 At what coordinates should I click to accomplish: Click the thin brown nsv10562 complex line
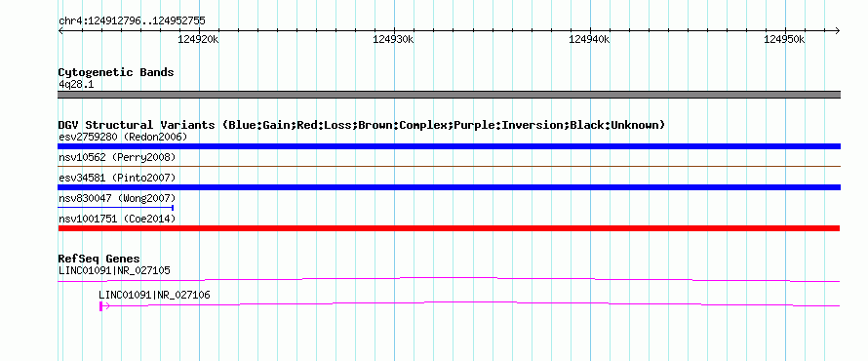point(449,166)
